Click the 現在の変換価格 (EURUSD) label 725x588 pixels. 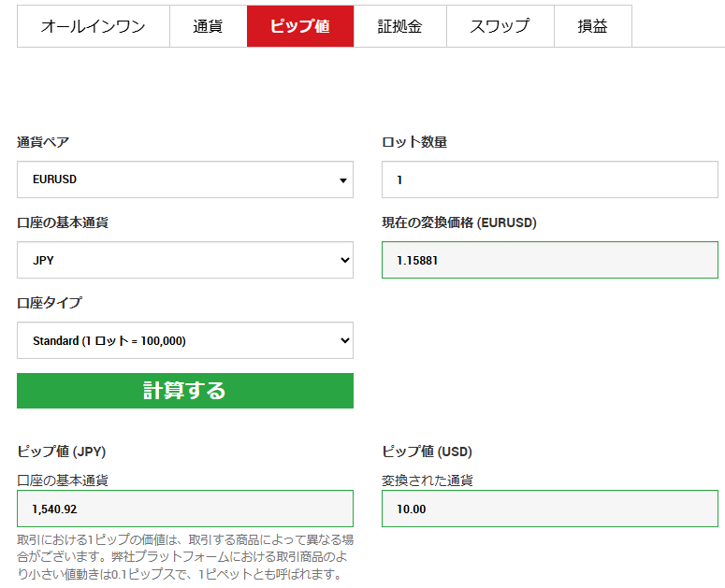(x=458, y=222)
